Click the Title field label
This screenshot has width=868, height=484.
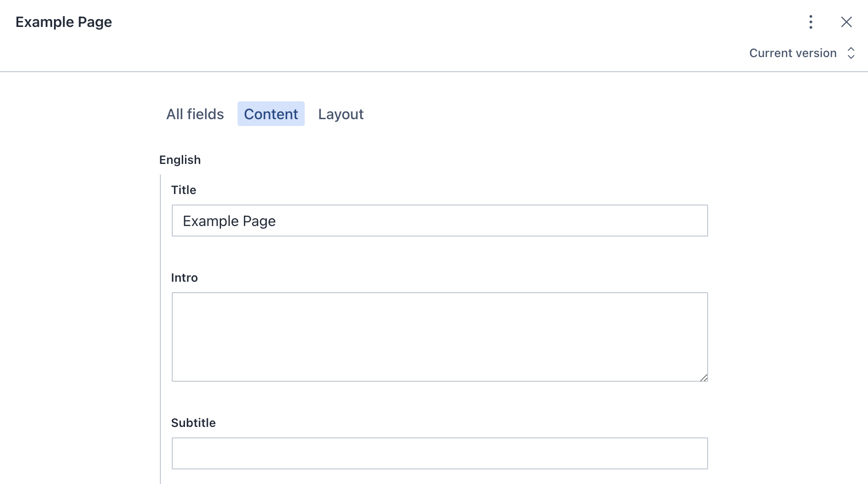coord(184,190)
